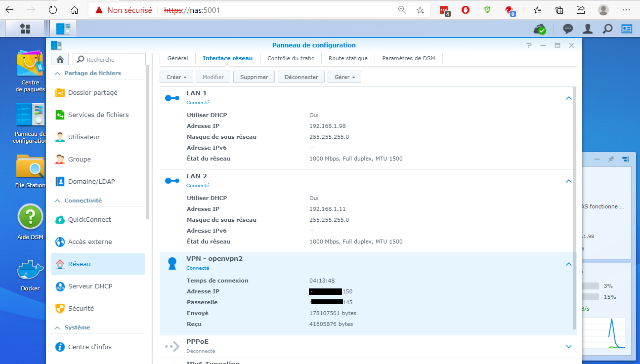The image size is (640, 364).
Task: Expand the PPPoE section
Action: click(x=568, y=346)
